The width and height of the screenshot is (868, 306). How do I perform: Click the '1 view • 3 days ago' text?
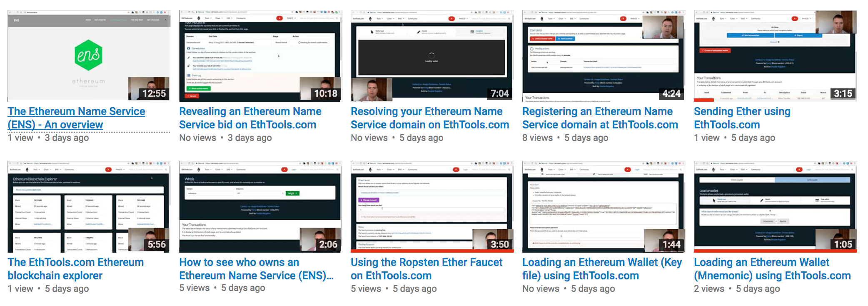pyautogui.click(x=48, y=138)
